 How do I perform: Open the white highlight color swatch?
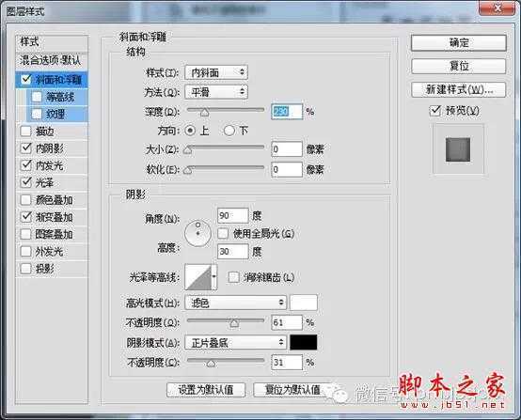[304, 303]
